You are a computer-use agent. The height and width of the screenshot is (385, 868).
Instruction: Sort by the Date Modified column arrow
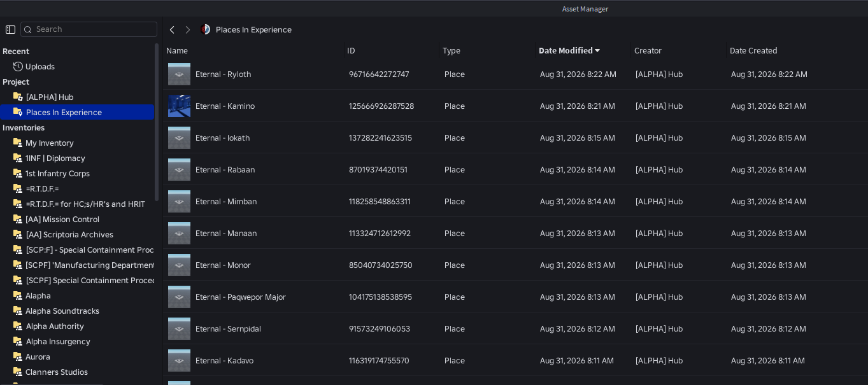[x=597, y=51]
